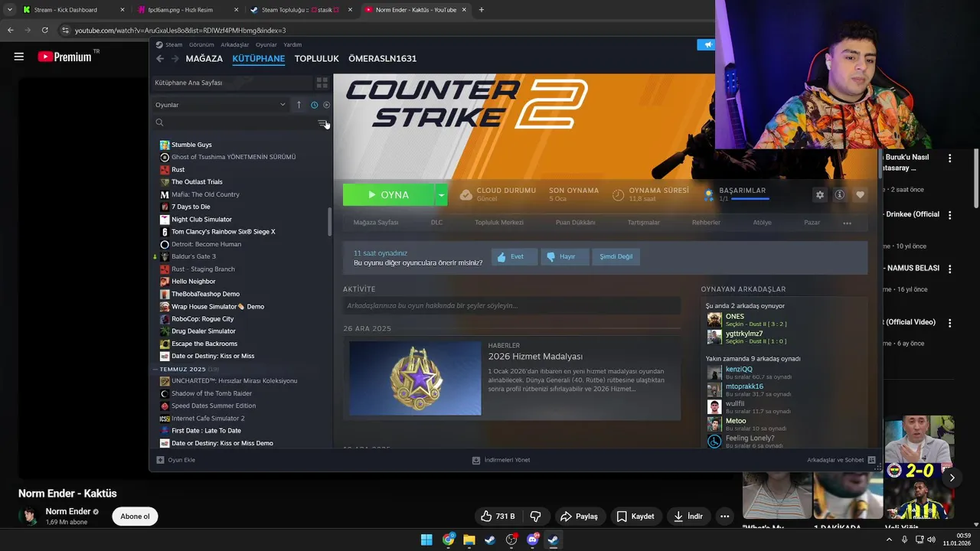Open the more links ellipsis next to Pazar
This screenshot has width=980, height=551.
(847, 223)
